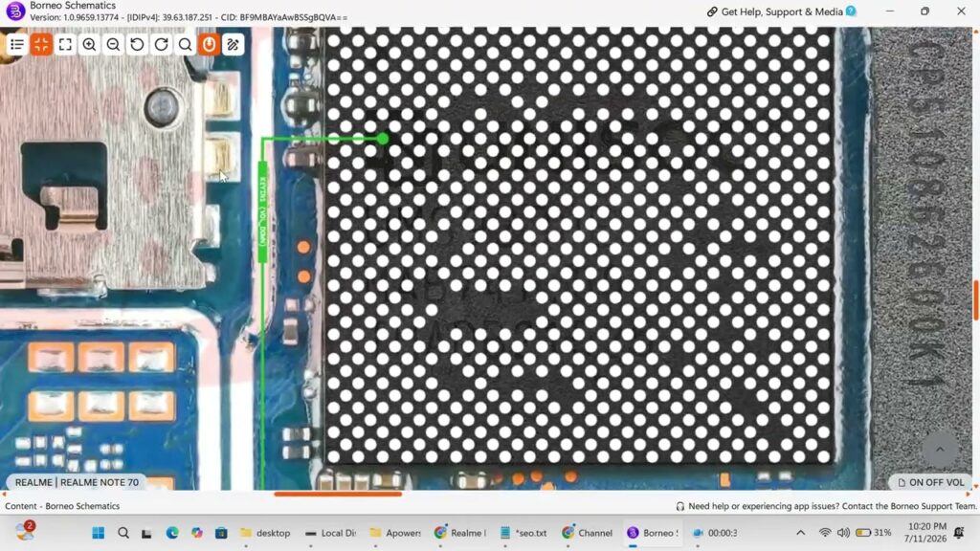This screenshot has width=980, height=551.
Task: Switch to seo.txt in taskbar
Action: [523, 533]
